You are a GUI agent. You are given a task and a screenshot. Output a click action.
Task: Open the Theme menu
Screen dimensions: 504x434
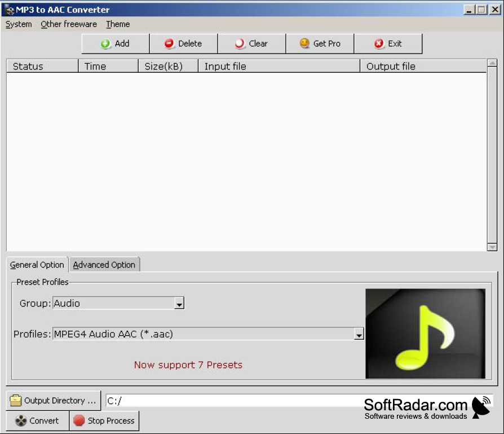[x=118, y=24]
